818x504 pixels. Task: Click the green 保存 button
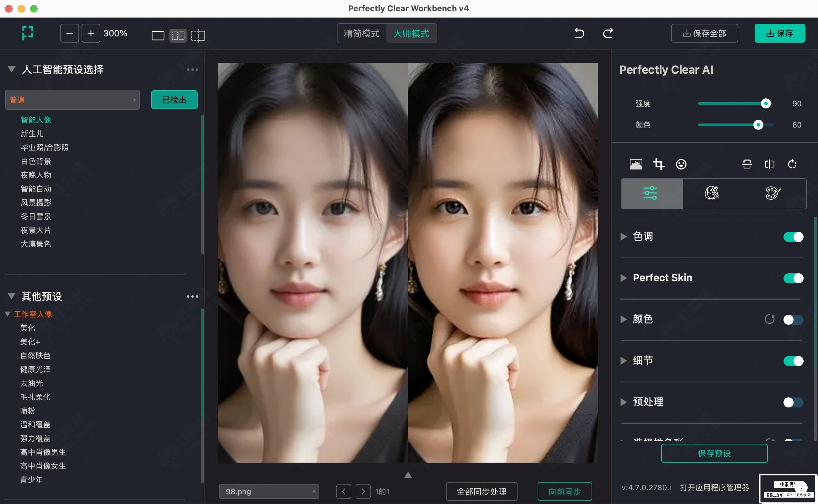point(780,33)
